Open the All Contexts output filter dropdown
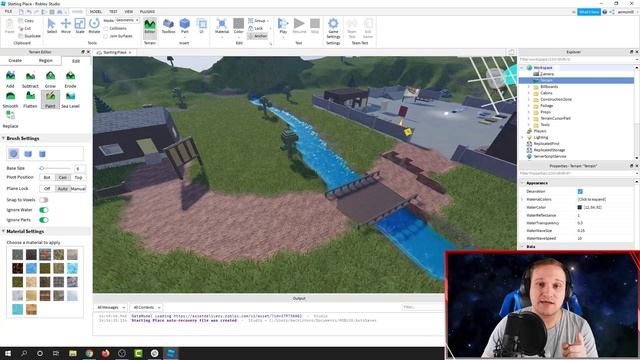Screen dimensions: 640x360 point(147,307)
